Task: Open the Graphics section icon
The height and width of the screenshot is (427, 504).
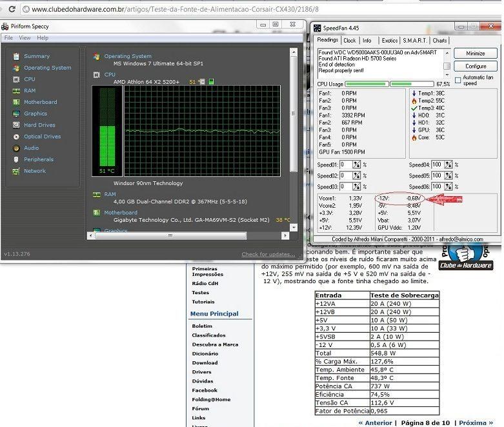Action: pos(16,114)
